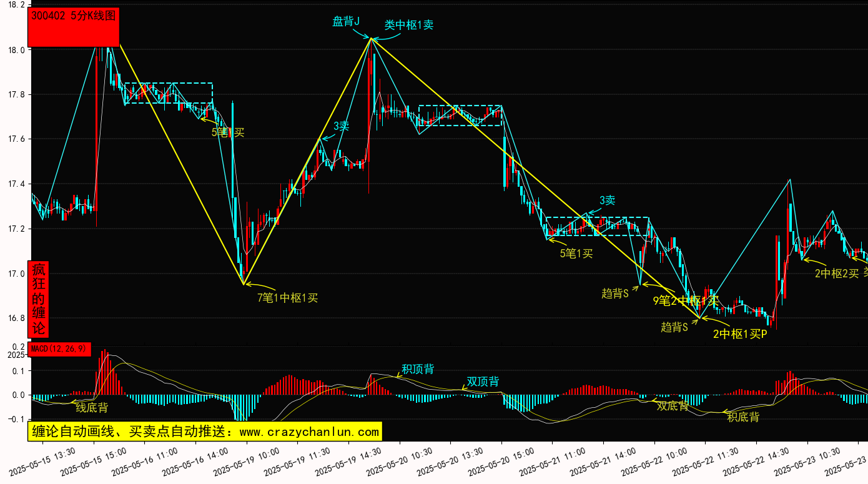
Task: Select the 2025-05-19 11:30 time label
Action: coord(298,461)
